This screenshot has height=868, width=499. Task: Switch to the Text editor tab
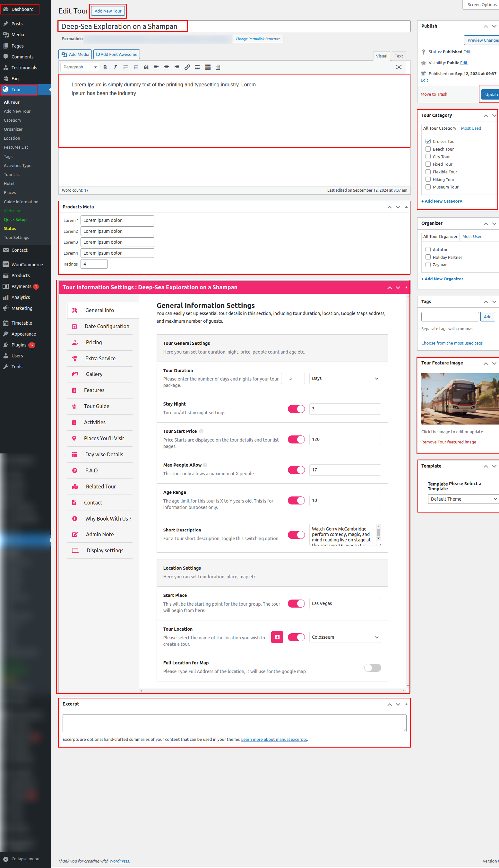click(x=399, y=56)
